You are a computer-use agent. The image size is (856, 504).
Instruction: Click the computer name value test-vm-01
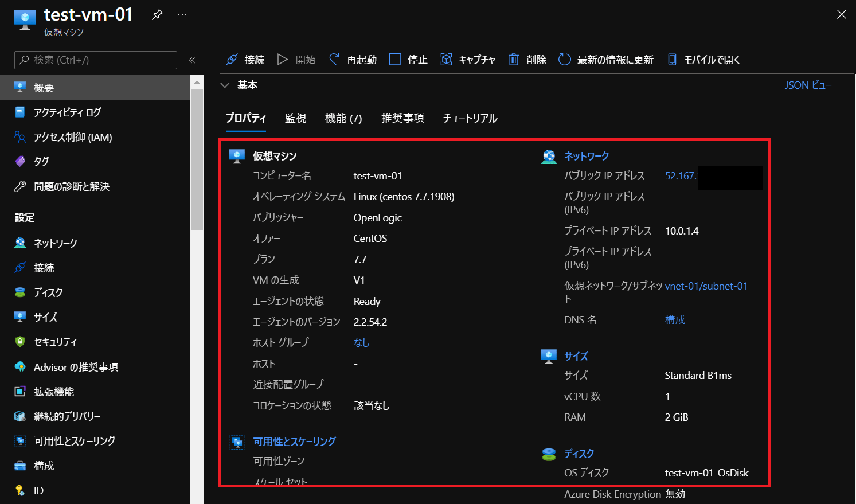pos(378,176)
